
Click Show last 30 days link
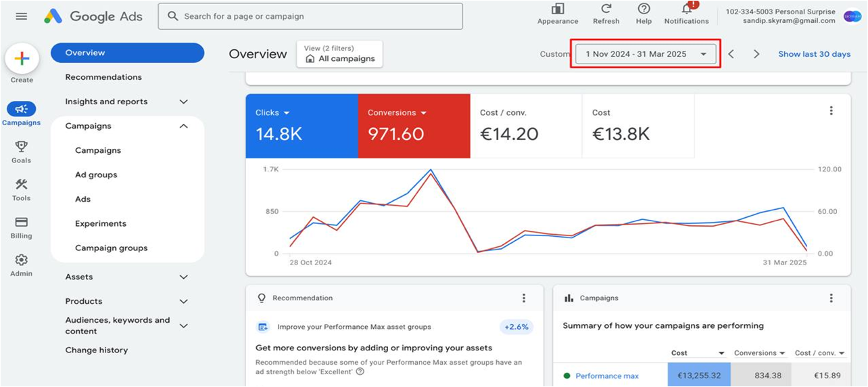[x=814, y=54]
